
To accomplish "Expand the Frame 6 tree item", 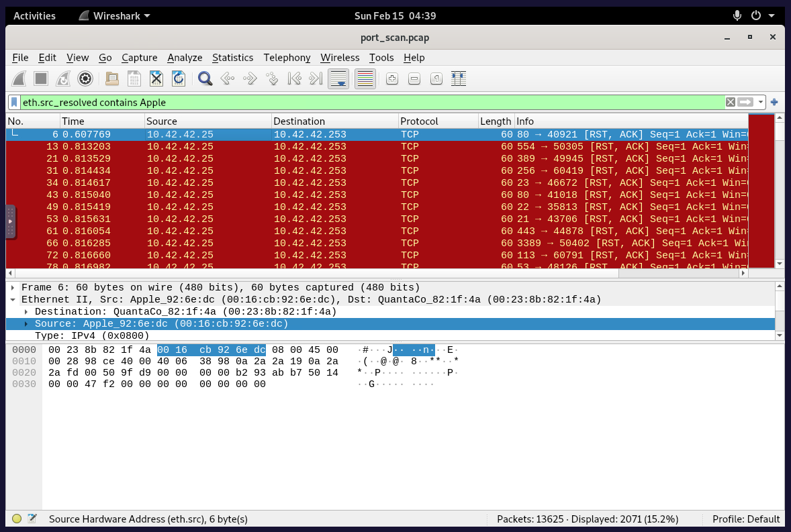I will point(12,287).
